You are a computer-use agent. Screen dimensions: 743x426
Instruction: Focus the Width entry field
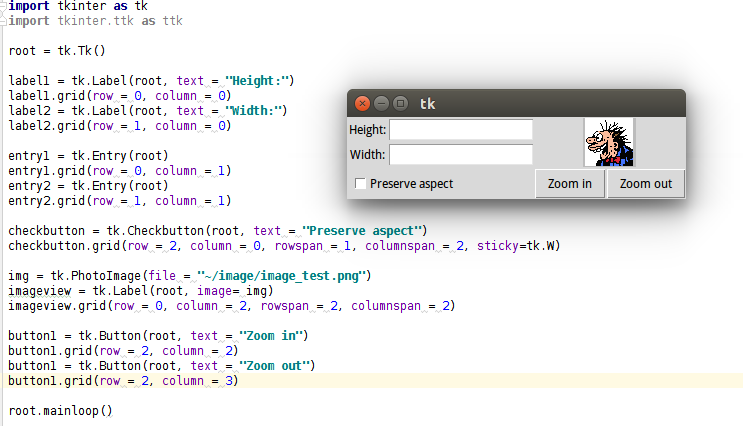[461, 154]
